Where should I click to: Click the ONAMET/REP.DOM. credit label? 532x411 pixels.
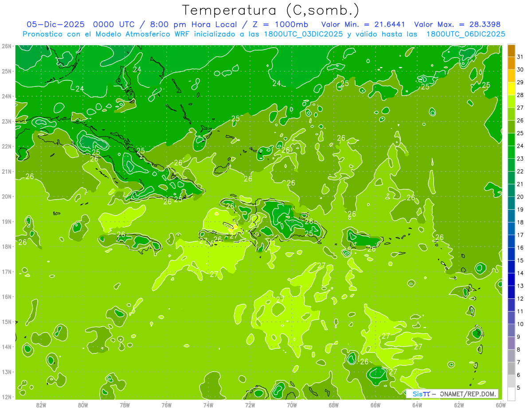(468, 394)
